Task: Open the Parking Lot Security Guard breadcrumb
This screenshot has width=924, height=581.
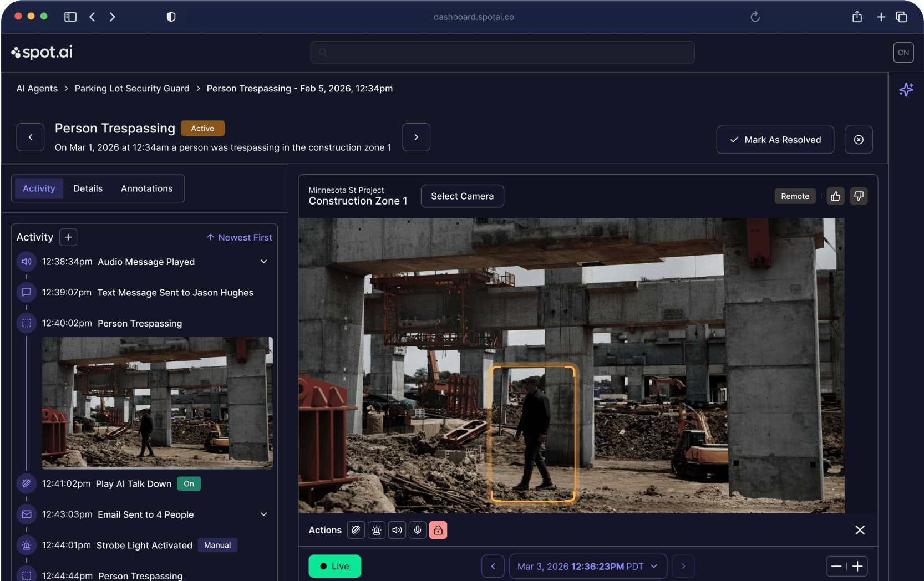Action: click(x=132, y=89)
